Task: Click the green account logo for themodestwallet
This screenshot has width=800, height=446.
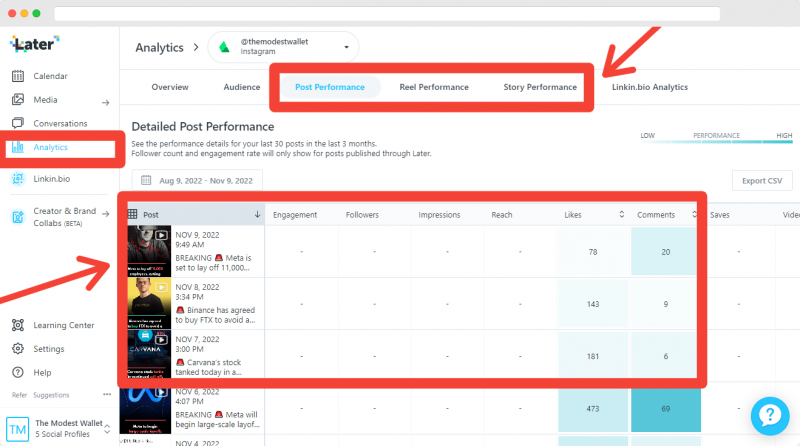Action: click(x=224, y=47)
